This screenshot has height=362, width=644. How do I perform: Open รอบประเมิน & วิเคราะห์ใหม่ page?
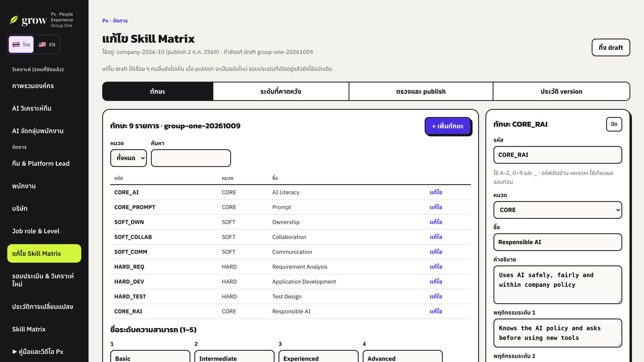click(44, 280)
